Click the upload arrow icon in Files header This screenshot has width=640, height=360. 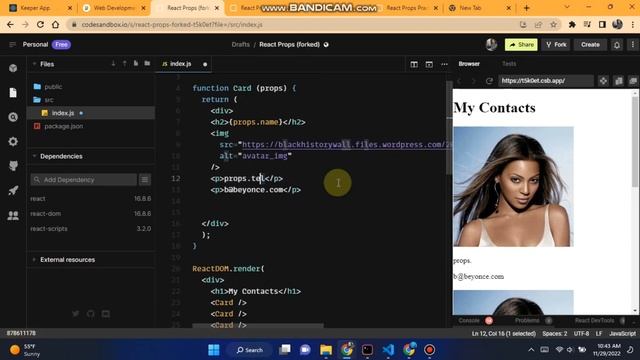click(x=124, y=64)
